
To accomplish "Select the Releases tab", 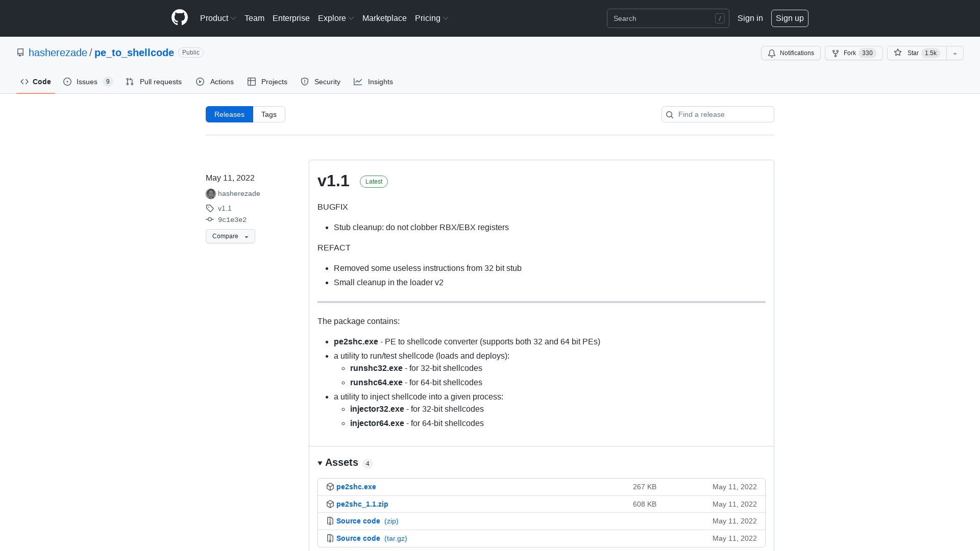I will click(x=229, y=114).
